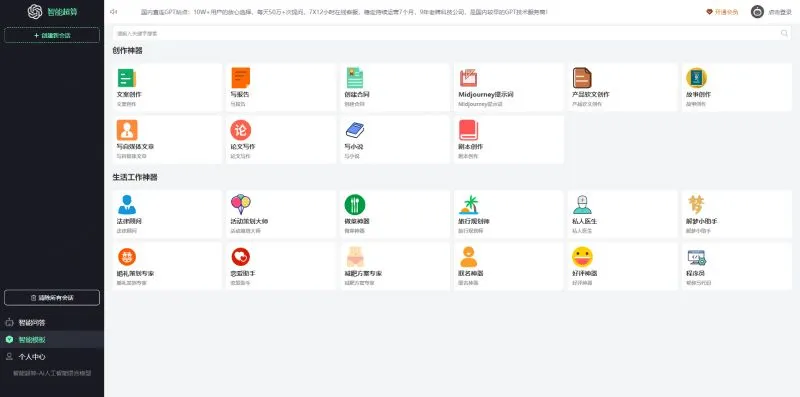Screen dimensions: 800x397
Task: Click the app logo in the sidebar
Action: [35, 12]
